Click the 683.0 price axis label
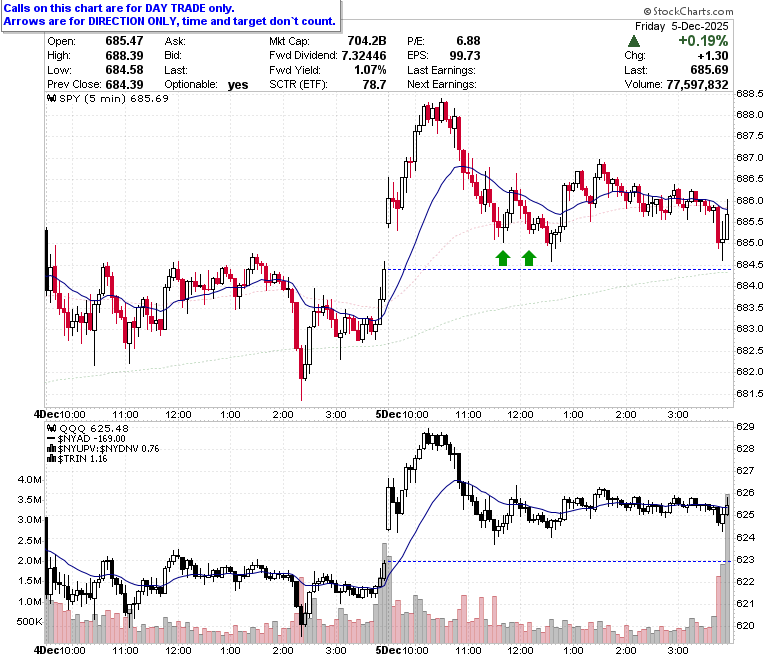 [750, 329]
